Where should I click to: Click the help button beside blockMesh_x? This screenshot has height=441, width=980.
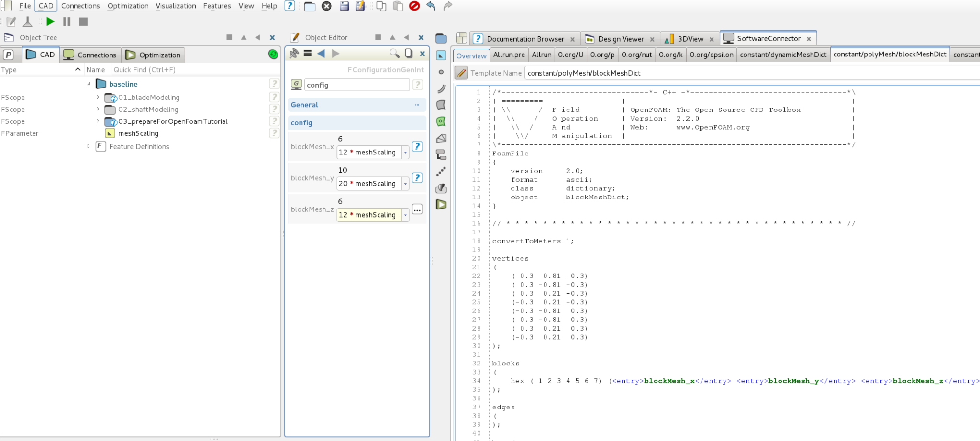pyautogui.click(x=417, y=146)
